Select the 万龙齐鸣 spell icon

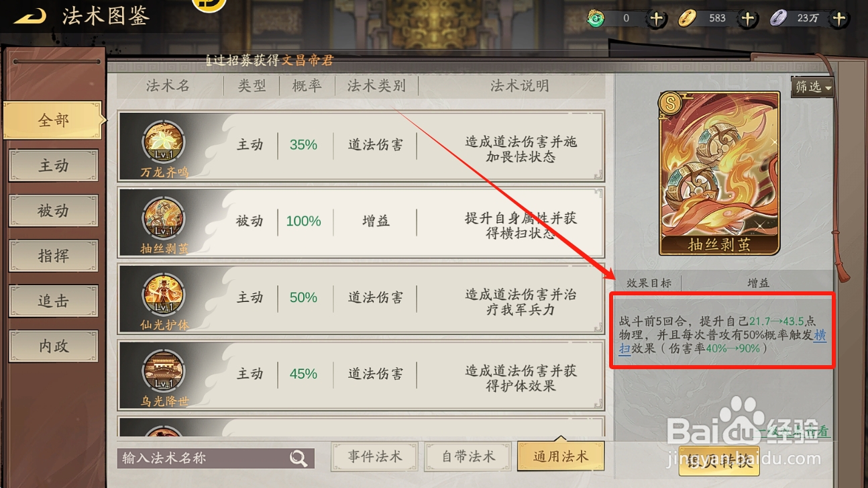[164, 143]
